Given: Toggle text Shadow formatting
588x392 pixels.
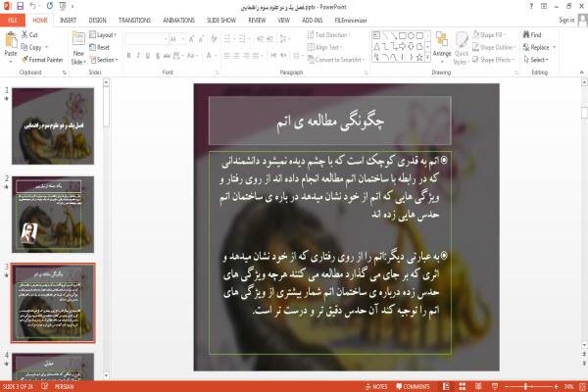Looking at the screenshot, I should click(158, 56).
